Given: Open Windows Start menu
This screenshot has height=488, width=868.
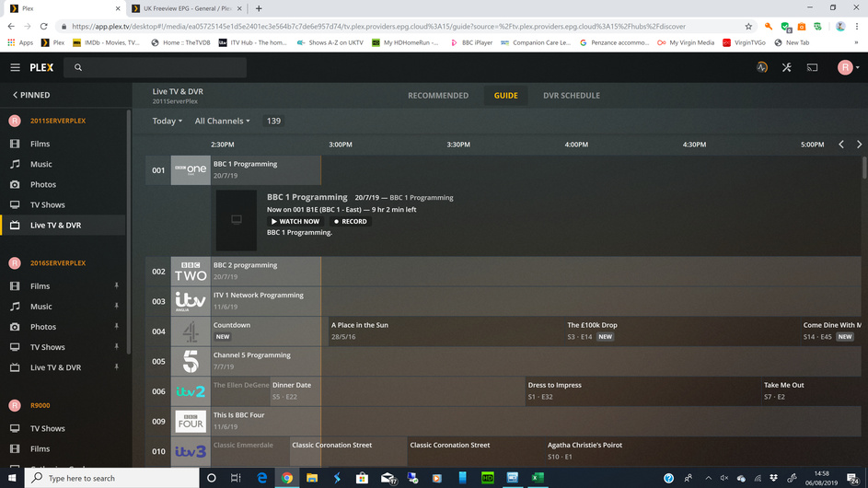Looking at the screenshot, I should coord(12,478).
